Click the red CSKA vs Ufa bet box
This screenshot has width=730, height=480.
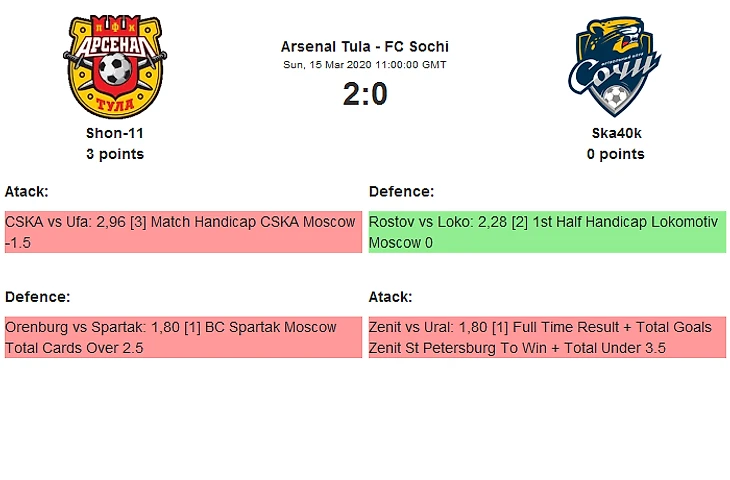pos(183,232)
